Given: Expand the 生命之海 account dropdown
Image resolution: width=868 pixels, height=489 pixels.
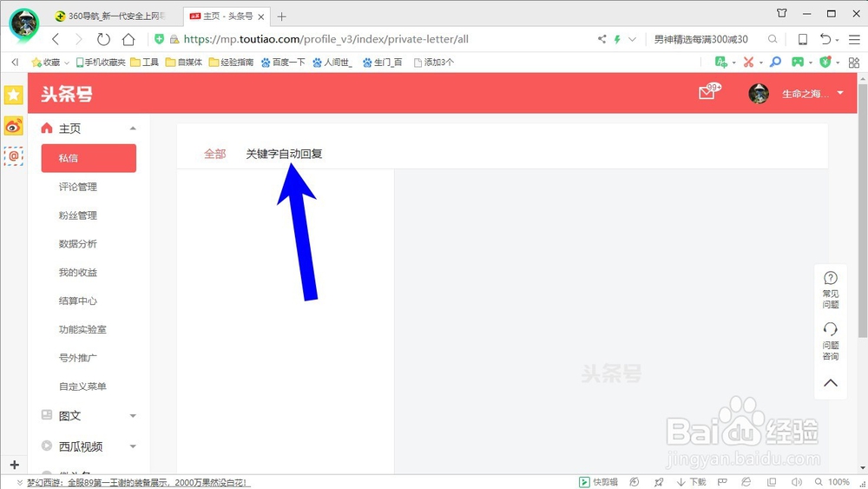Looking at the screenshot, I should click(x=840, y=93).
